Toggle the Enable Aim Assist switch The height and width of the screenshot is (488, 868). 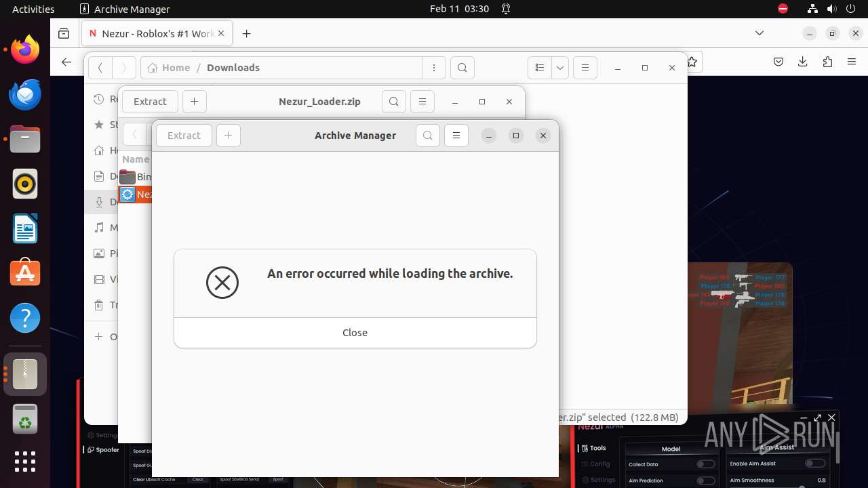pos(815,464)
